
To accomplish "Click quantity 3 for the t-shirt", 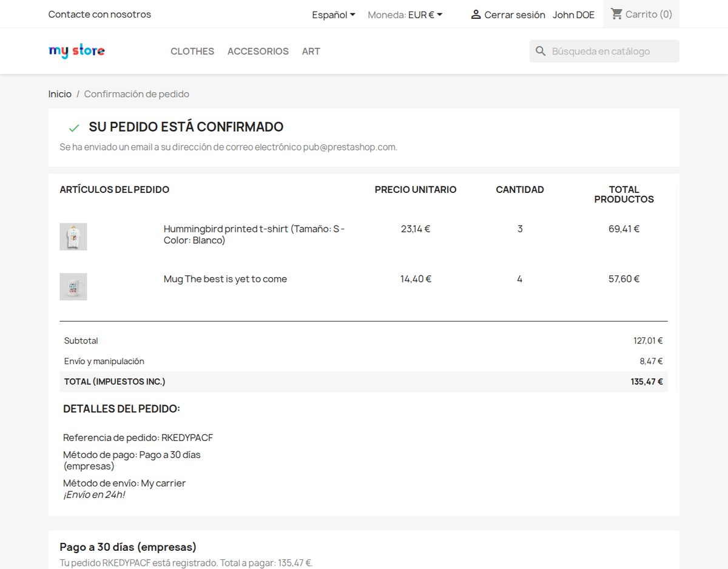I will coord(520,229).
